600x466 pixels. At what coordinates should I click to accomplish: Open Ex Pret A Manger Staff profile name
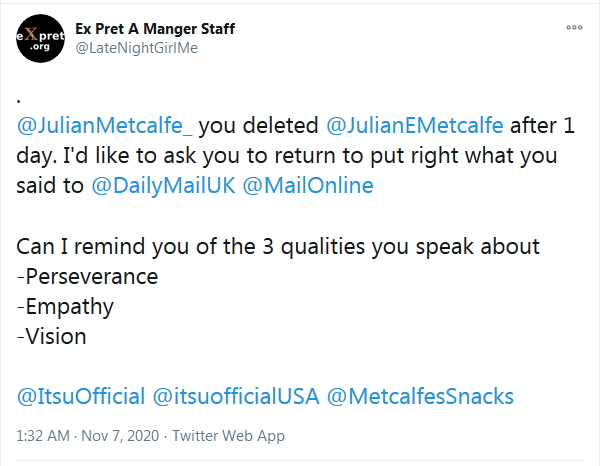point(155,28)
